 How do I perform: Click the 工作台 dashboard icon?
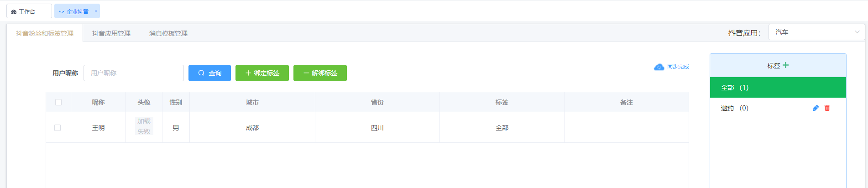[14, 12]
